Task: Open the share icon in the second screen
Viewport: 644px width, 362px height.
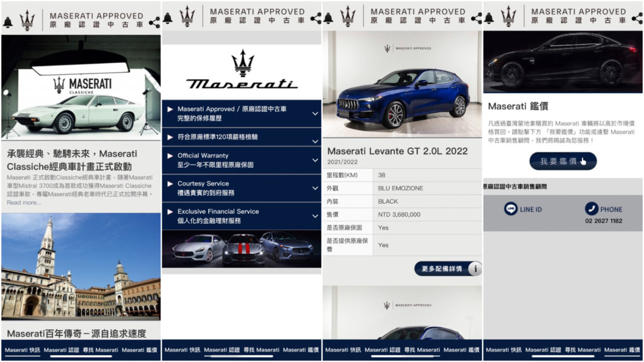Action: tap(316, 18)
